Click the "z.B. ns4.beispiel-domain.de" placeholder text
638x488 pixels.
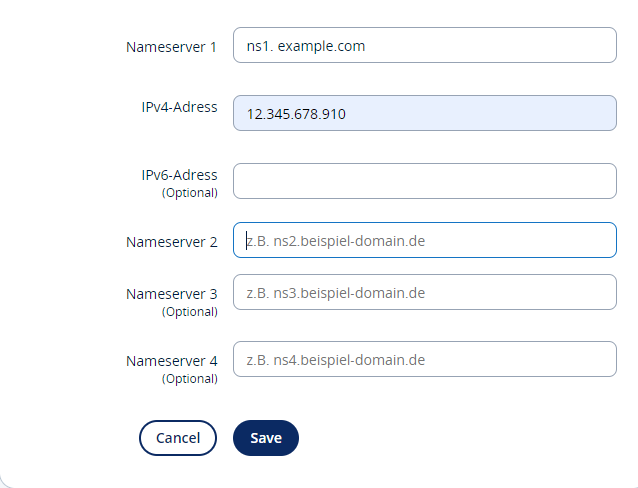coord(336,359)
